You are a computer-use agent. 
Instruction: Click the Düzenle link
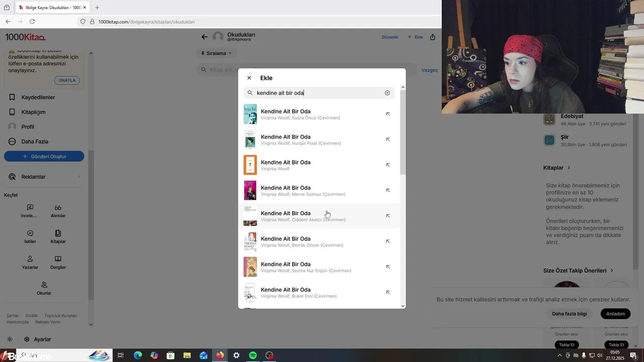[390, 37]
